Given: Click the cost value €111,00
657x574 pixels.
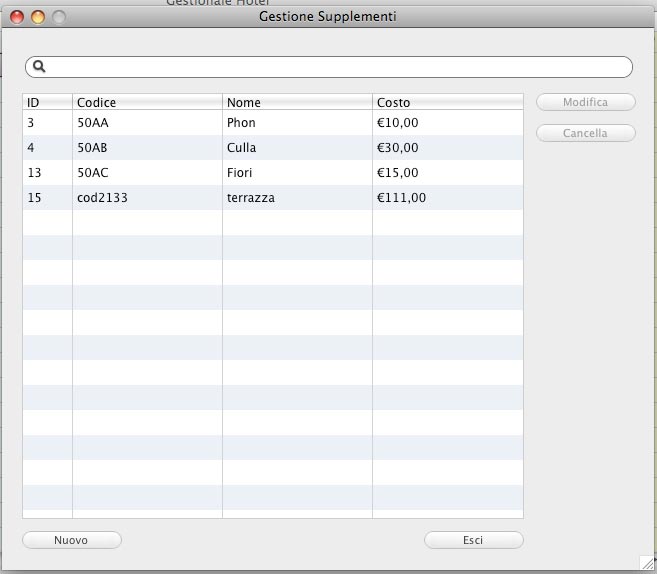Looking at the screenshot, I should click(401, 198).
